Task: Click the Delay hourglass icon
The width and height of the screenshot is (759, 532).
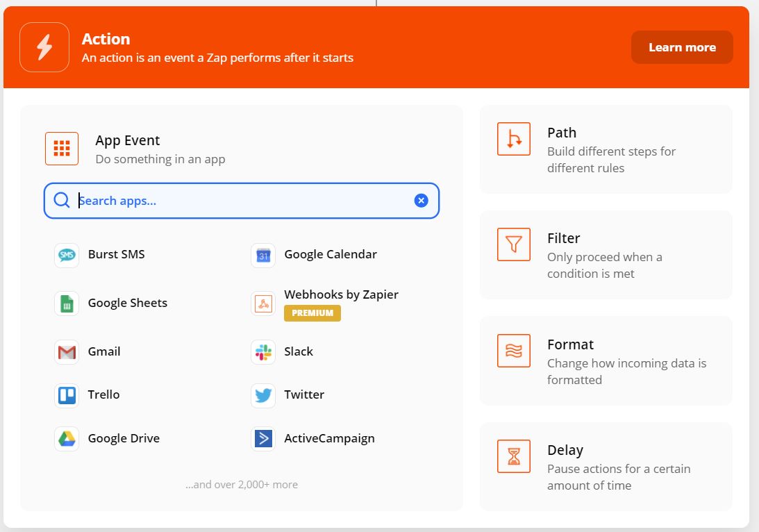Action: point(514,456)
